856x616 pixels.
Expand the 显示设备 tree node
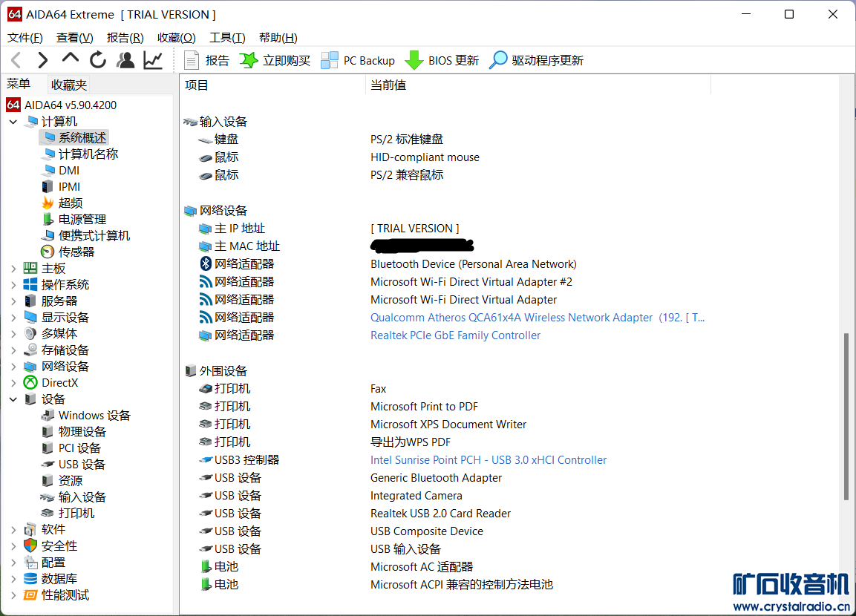pyautogui.click(x=13, y=318)
